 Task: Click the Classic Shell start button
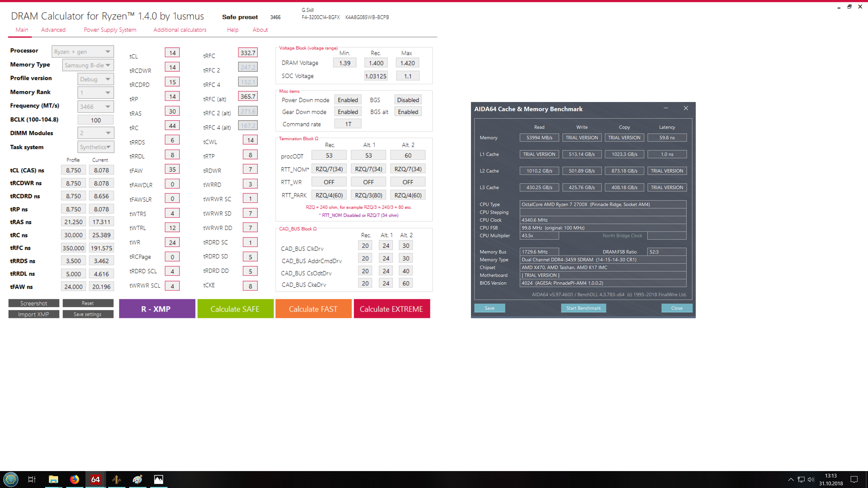tap(11, 479)
